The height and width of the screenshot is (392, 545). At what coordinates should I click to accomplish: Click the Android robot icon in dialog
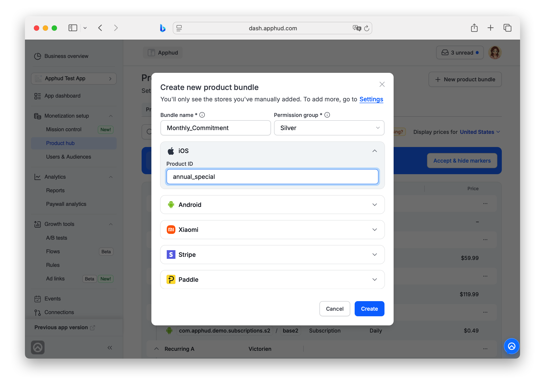pyautogui.click(x=171, y=204)
